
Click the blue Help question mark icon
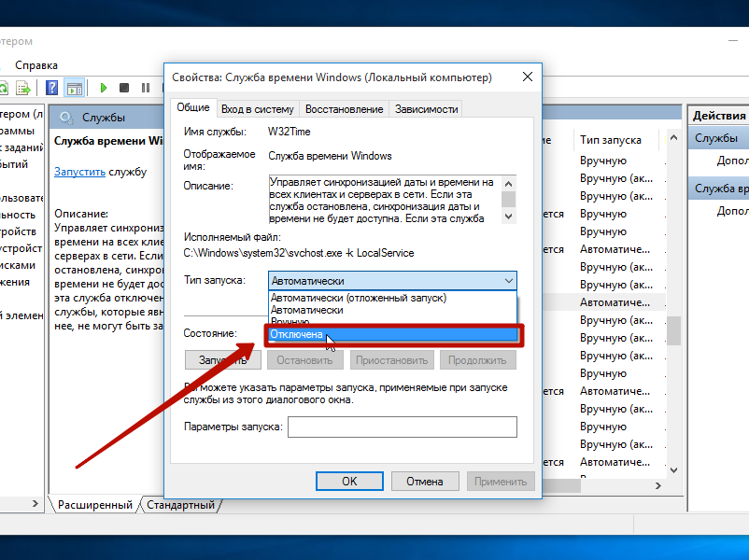coord(52,88)
